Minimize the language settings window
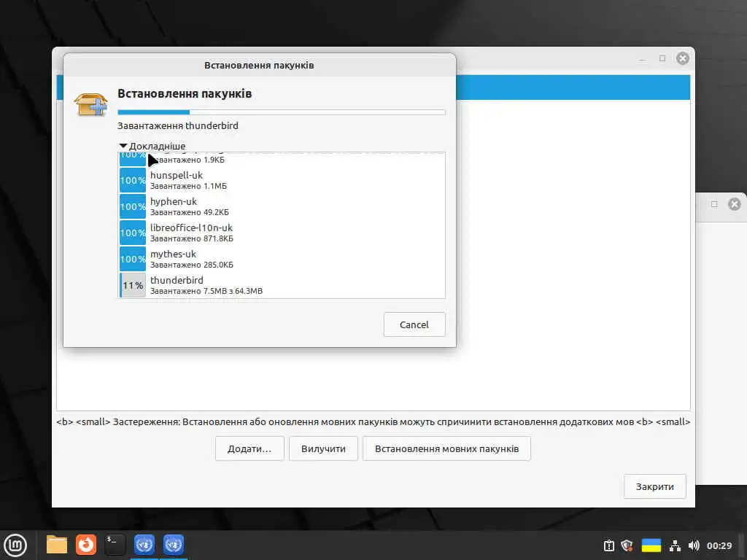 (642, 58)
